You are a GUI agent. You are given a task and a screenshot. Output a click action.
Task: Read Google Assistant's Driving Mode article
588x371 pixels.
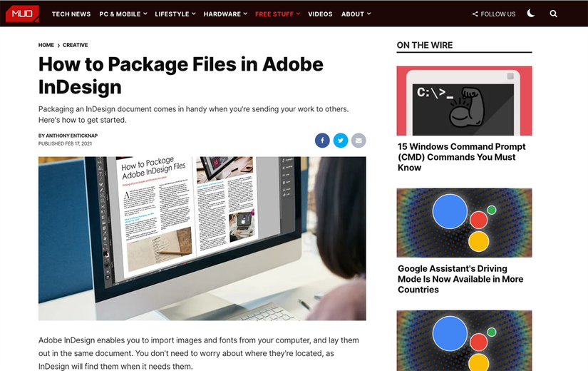[x=460, y=279]
